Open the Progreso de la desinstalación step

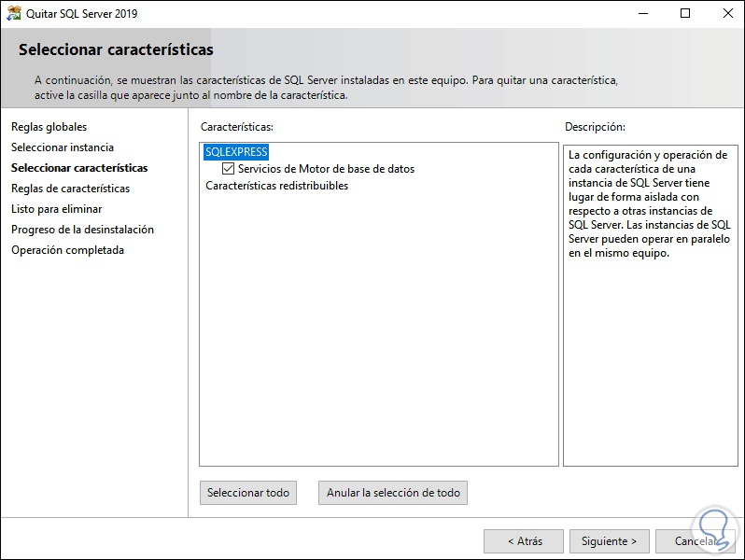(83, 230)
